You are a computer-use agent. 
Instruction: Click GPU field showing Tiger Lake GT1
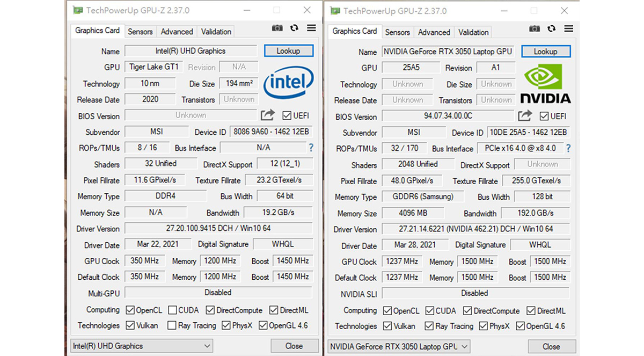pos(155,67)
